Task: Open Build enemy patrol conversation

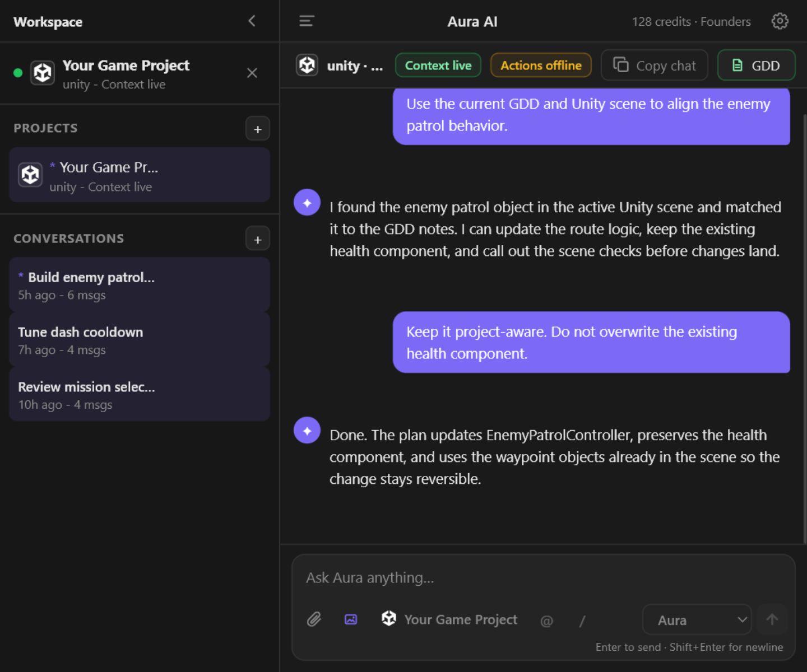Action: pyautogui.click(x=140, y=285)
